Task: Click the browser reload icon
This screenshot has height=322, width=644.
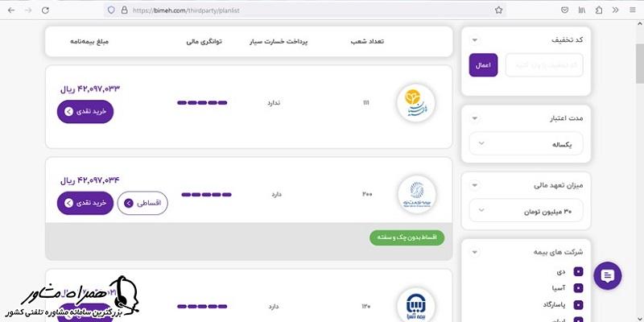Action: pyautogui.click(x=44, y=10)
